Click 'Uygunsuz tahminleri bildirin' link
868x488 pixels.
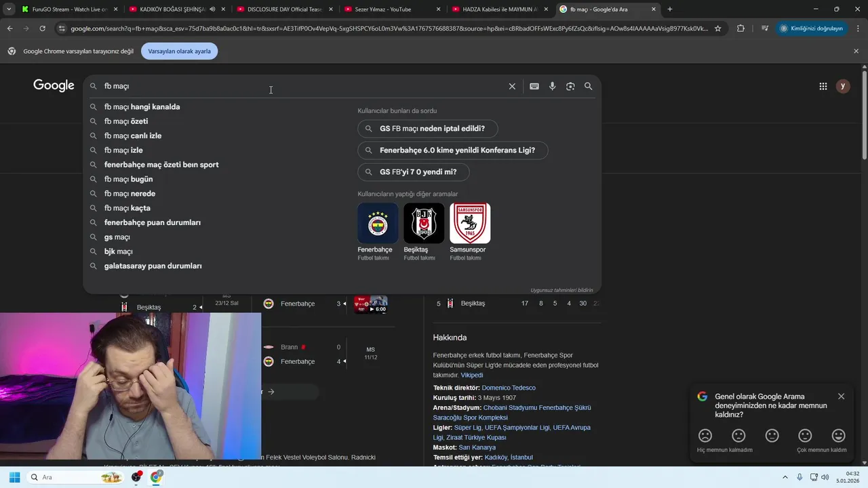[561, 290]
